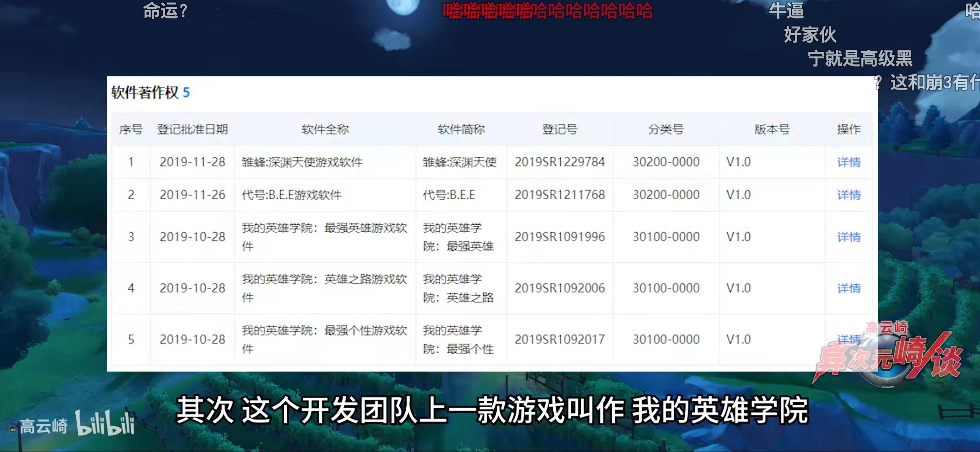Click the 登记号 column header
Image resolution: width=980 pixels, height=452 pixels.
pyautogui.click(x=560, y=129)
